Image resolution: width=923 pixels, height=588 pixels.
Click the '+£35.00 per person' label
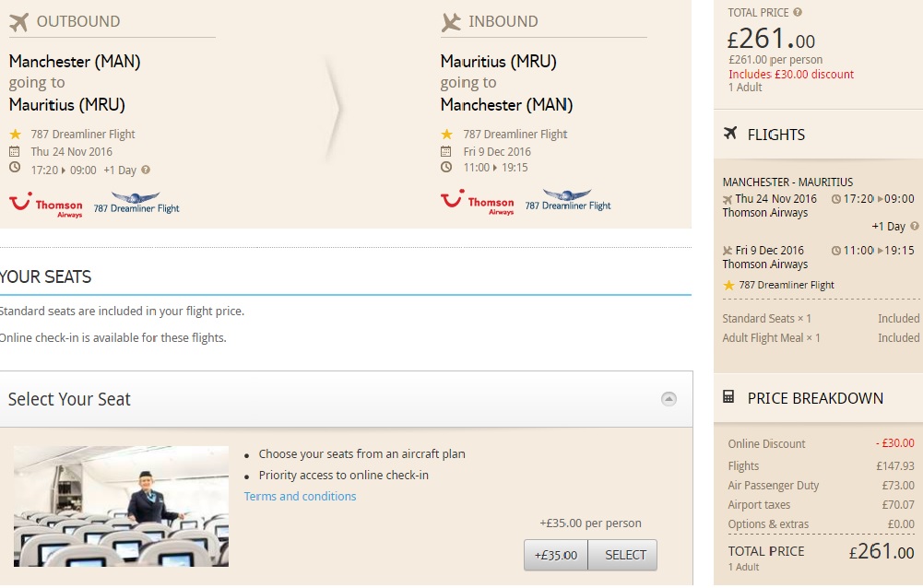tap(590, 523)
